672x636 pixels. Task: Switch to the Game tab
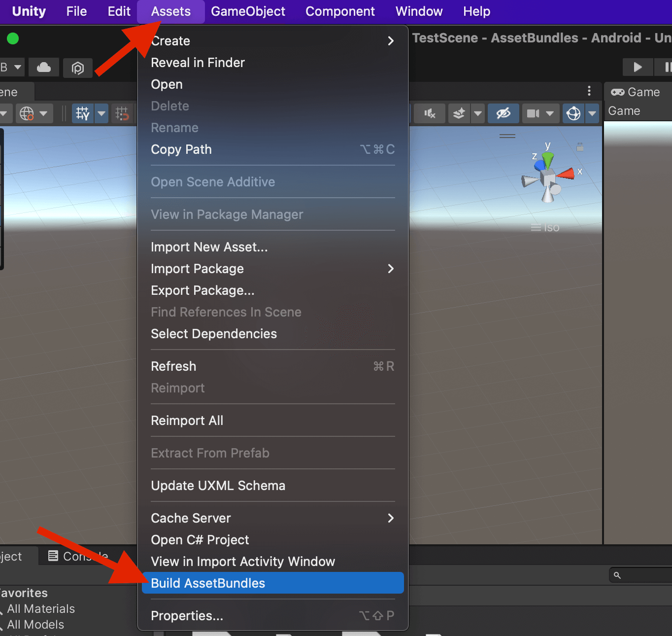tap(636, 92)
